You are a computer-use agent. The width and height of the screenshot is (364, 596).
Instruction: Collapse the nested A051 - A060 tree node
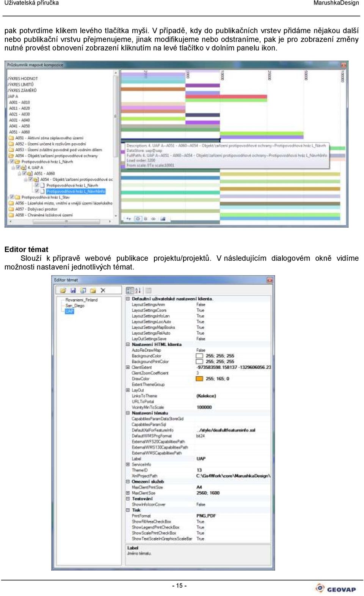pyautogui.click(x=20, y=174)
